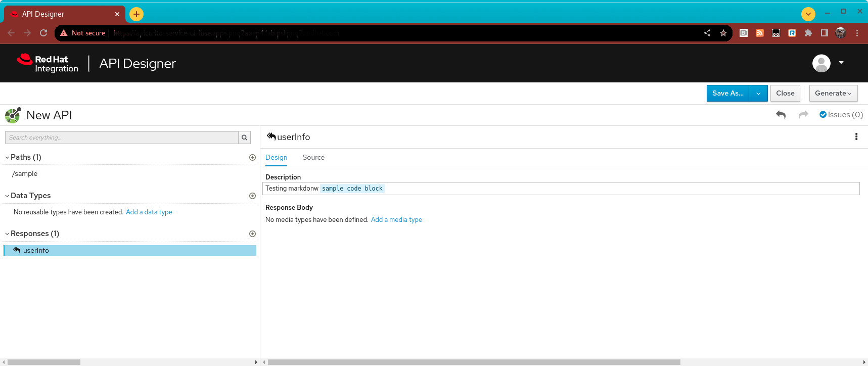Click the API Designer header title

[x=138, y=63]
